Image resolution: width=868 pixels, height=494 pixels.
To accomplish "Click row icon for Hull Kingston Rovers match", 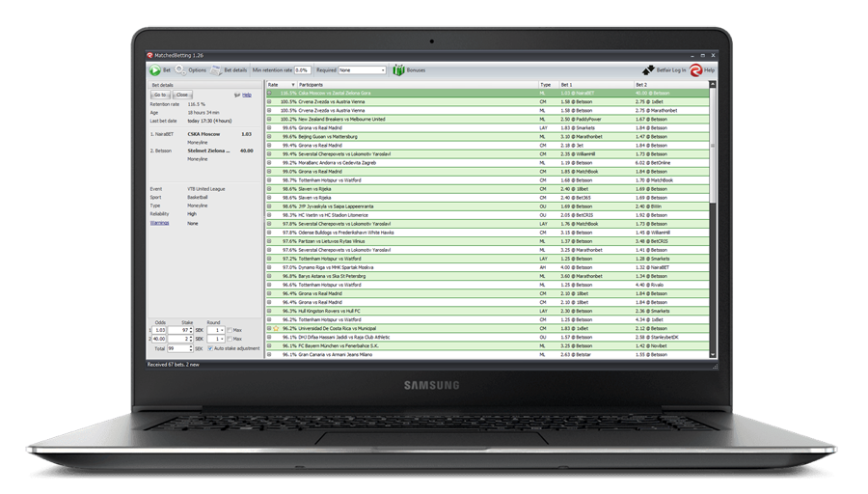I will tap(270, 312).
